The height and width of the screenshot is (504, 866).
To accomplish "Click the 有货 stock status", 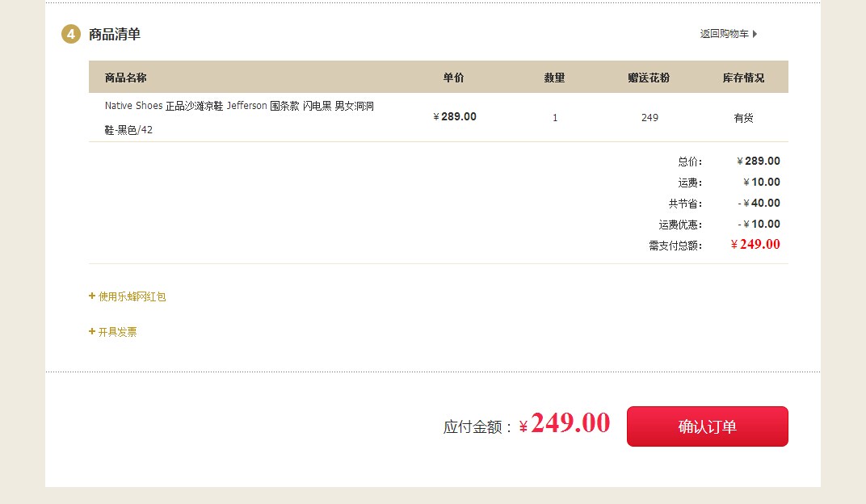I will (x=743, y=117).
